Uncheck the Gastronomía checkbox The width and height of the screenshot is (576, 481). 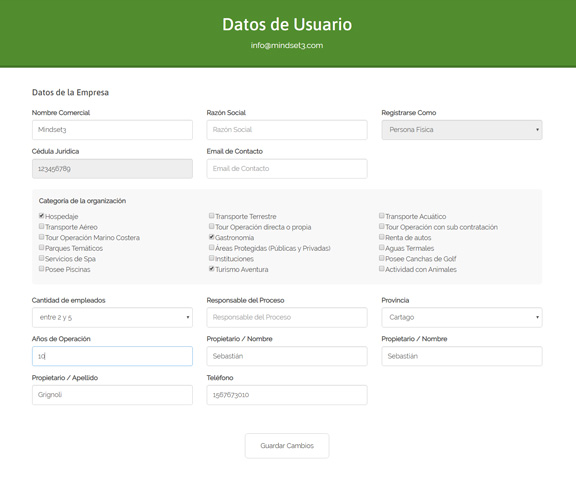[212, 237]
